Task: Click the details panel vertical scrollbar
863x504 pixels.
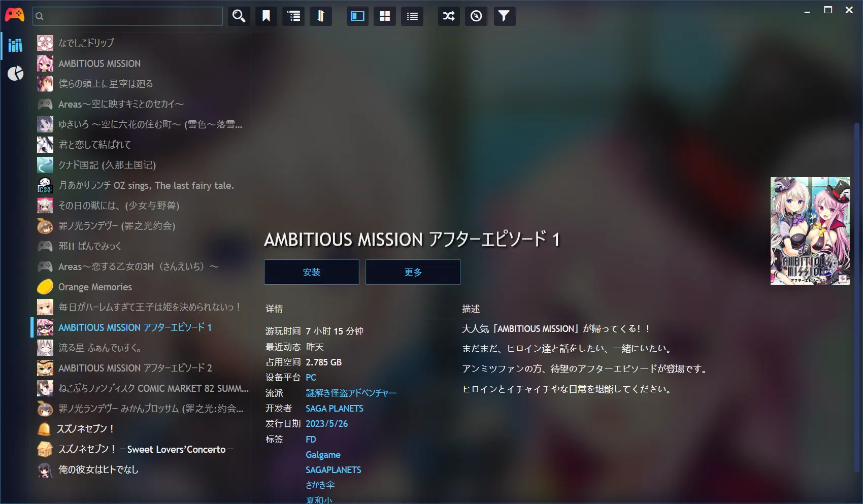Action: [857, 294]
